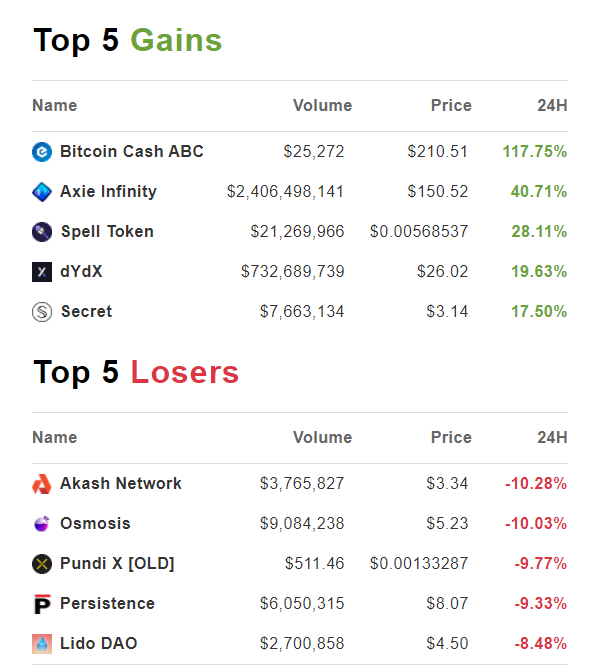The image size is (600, 665).
Task: Click the dYdX logo icon
Action: [x=42, y=272]
